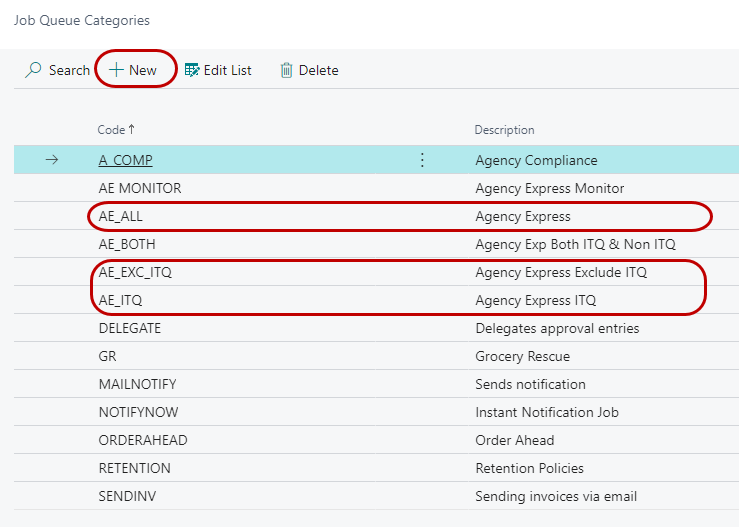Click the row selector arrow beside A_COMP

tap(52, 160)
